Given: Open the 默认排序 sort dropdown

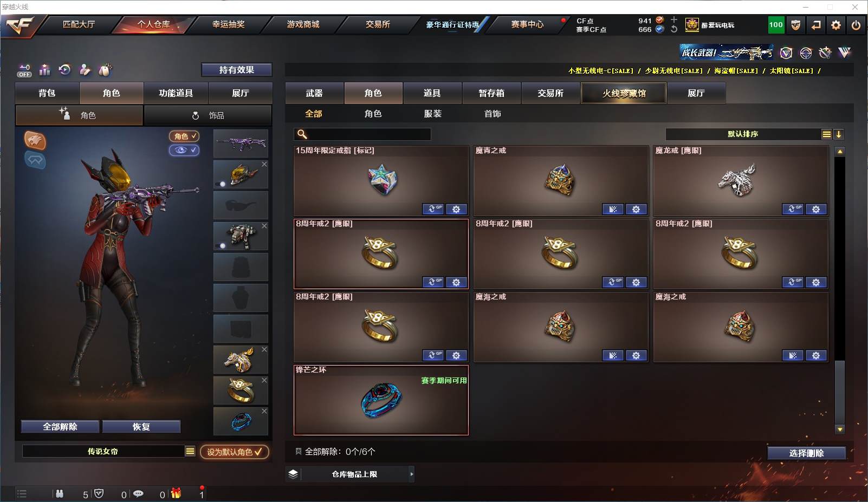Looking at the screenshot, I should (x=743, y=134).
